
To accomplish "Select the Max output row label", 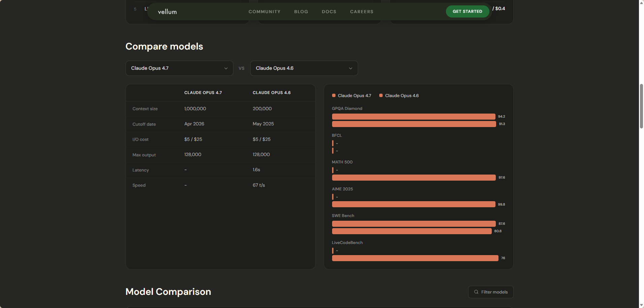I will pos(144,155).
